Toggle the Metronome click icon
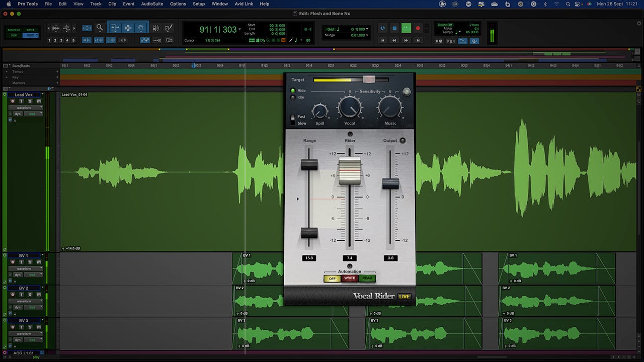The height and width of the screenshot is (362, 644). pos(451,41)
